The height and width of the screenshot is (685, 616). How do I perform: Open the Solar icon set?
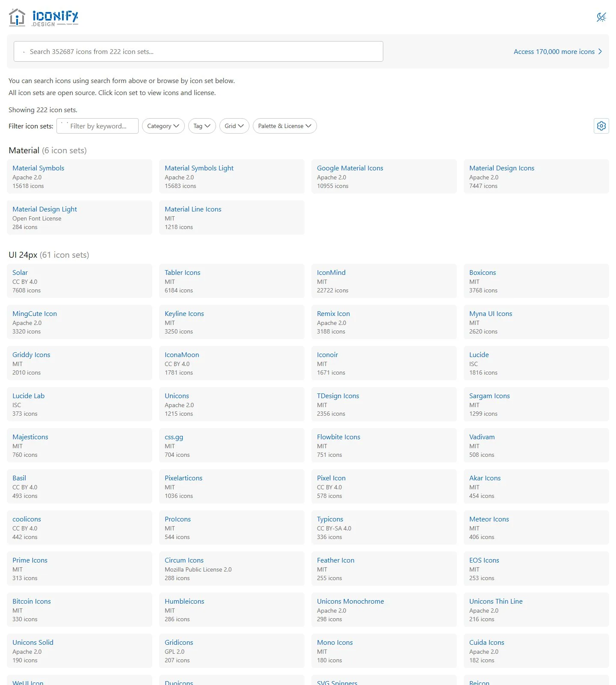coord(80,281)
